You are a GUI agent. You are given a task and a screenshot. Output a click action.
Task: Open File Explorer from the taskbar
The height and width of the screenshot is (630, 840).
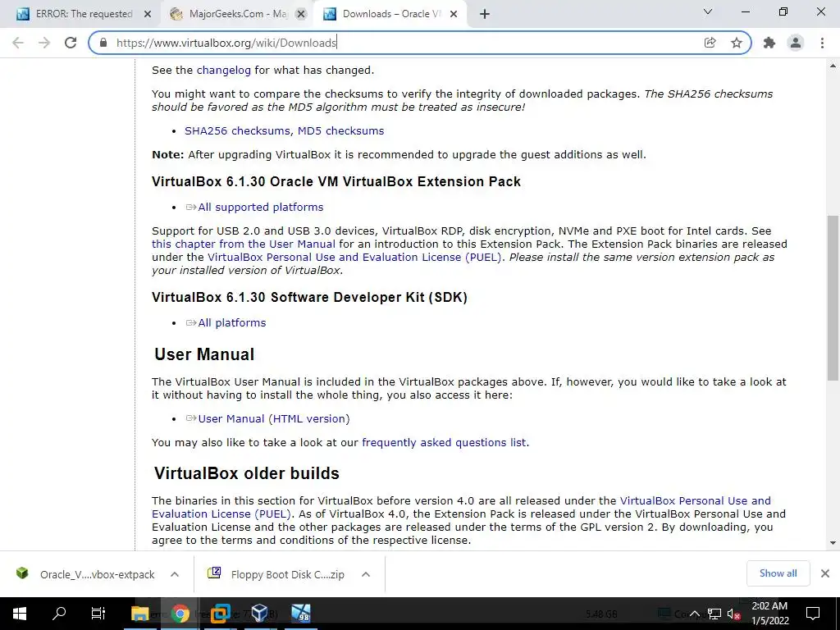click(140, 614)
